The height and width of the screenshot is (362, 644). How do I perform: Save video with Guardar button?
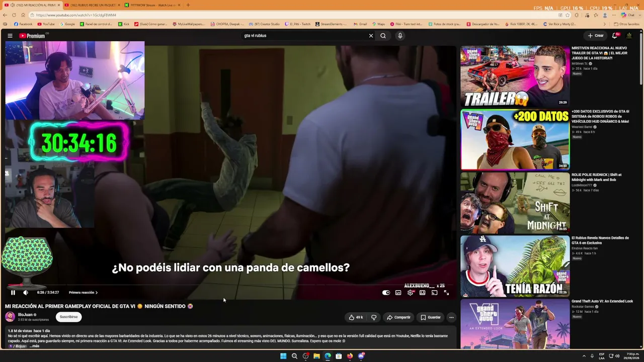(x=431, y=317)
